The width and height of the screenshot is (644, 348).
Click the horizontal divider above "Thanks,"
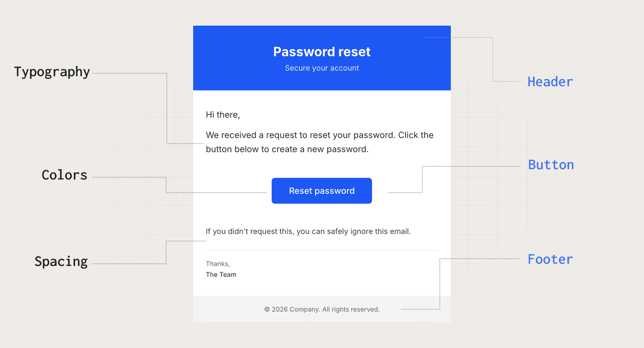(322, 251)
